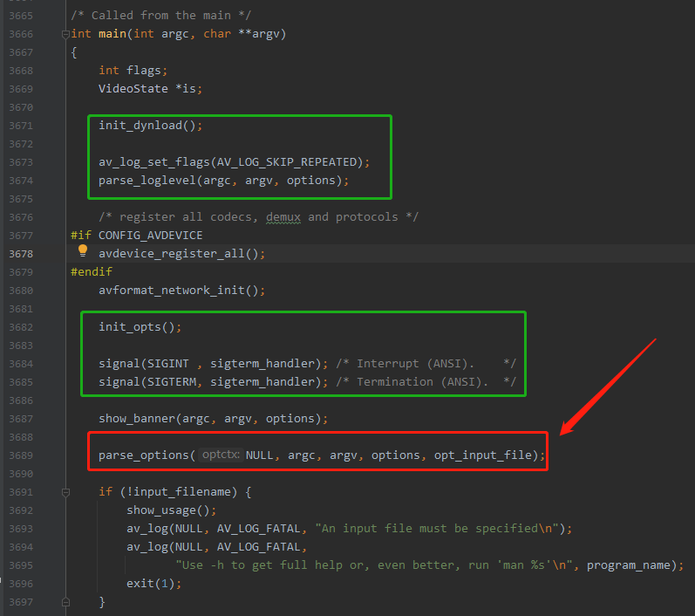Viewport: 695px width, 616px height.
Task: Click av_log_set_flags function name
Action: coord(153,162)
